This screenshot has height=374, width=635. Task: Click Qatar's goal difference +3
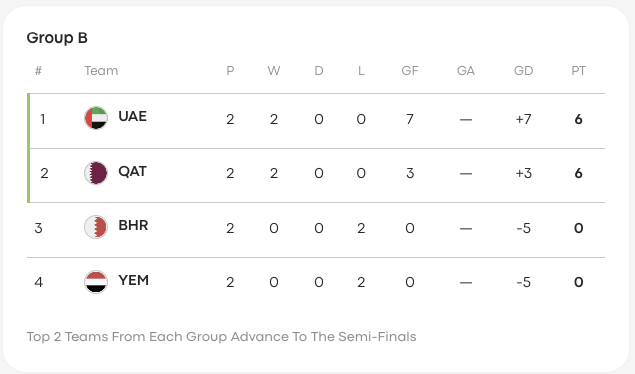tap(523, 173)
